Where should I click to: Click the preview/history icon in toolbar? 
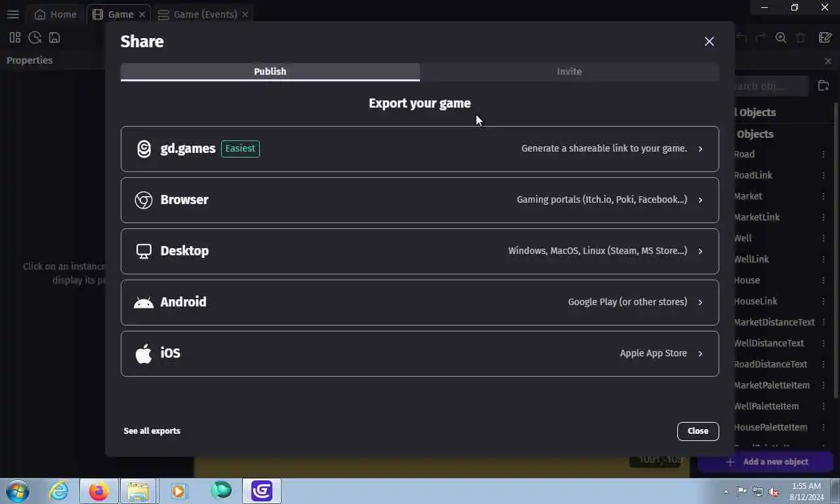35,38
